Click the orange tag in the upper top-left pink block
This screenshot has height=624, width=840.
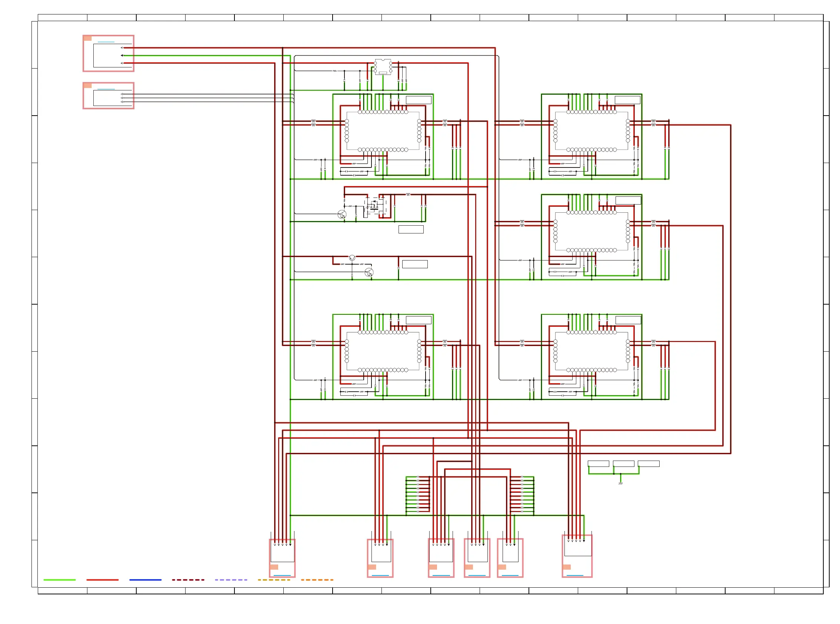tap(87, 38)
